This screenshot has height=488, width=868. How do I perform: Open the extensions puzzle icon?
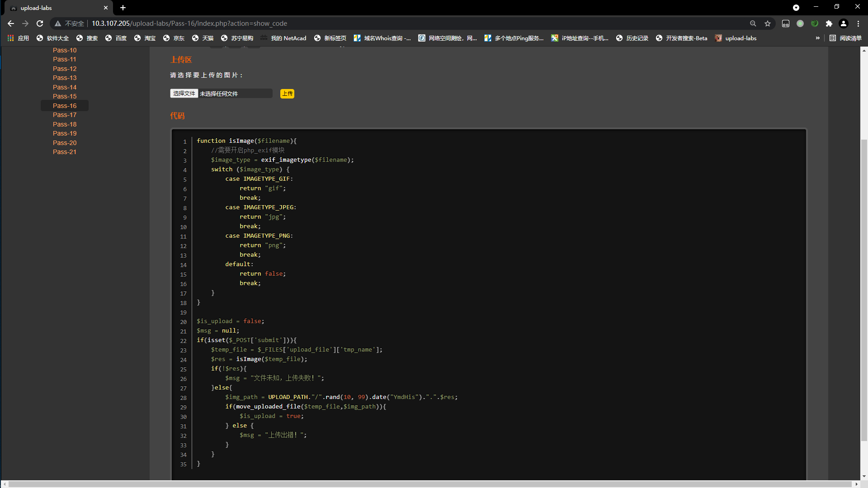[829, 23]
